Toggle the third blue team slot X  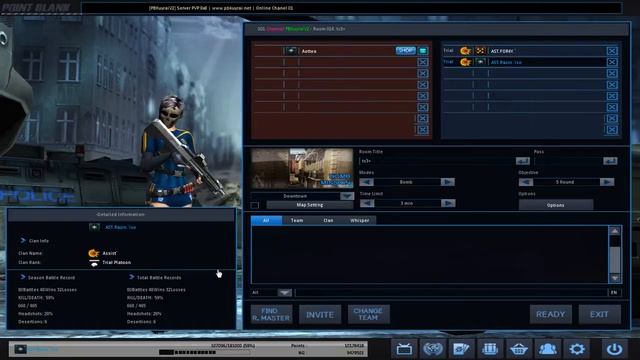(x=612, y=73)
